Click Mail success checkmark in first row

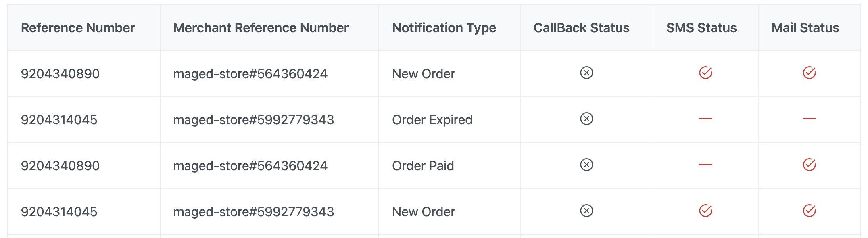pos(809,73)
